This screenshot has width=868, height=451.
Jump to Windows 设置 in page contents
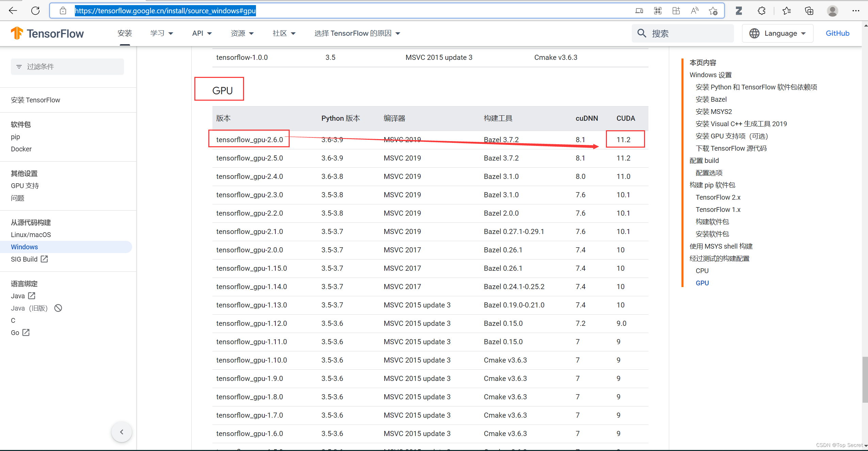(x=710, y=75)
